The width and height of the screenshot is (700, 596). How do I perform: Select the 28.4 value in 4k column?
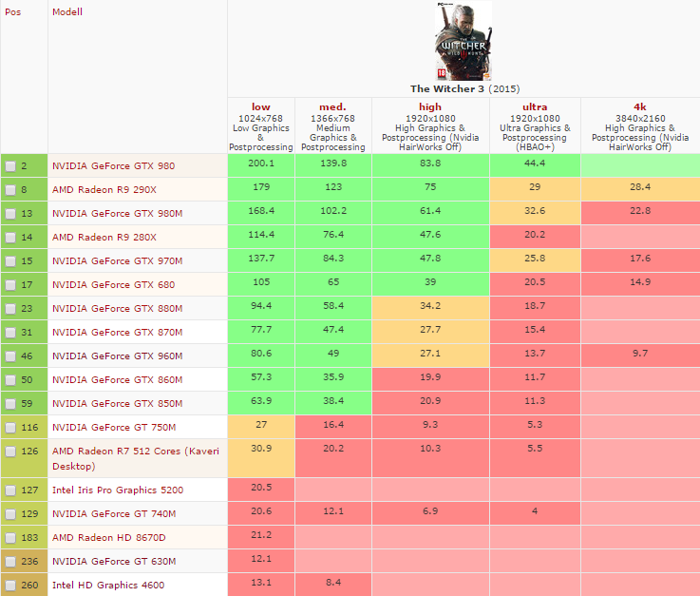640,189
